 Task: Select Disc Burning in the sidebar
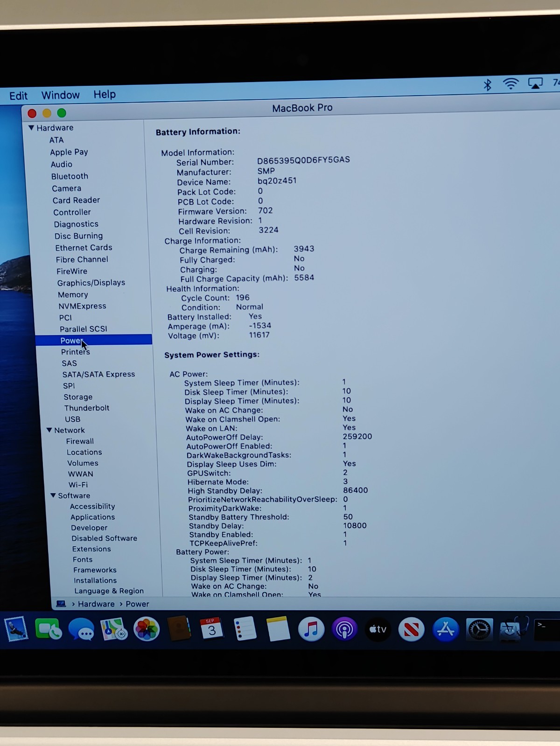(x=78, y=236)
